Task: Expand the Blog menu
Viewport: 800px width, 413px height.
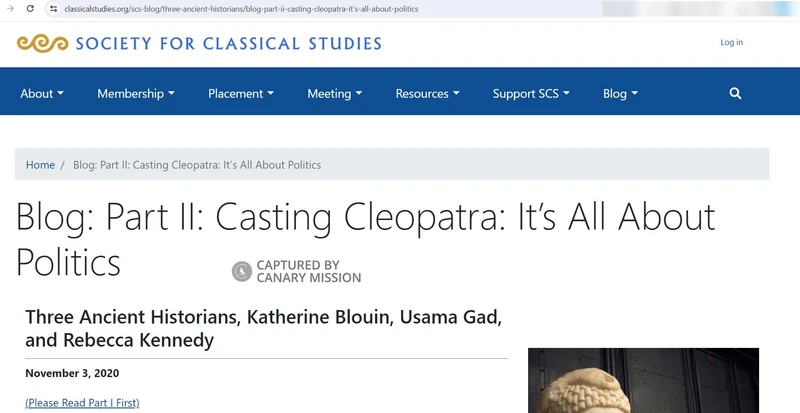Action: click(x=620, y=93)
